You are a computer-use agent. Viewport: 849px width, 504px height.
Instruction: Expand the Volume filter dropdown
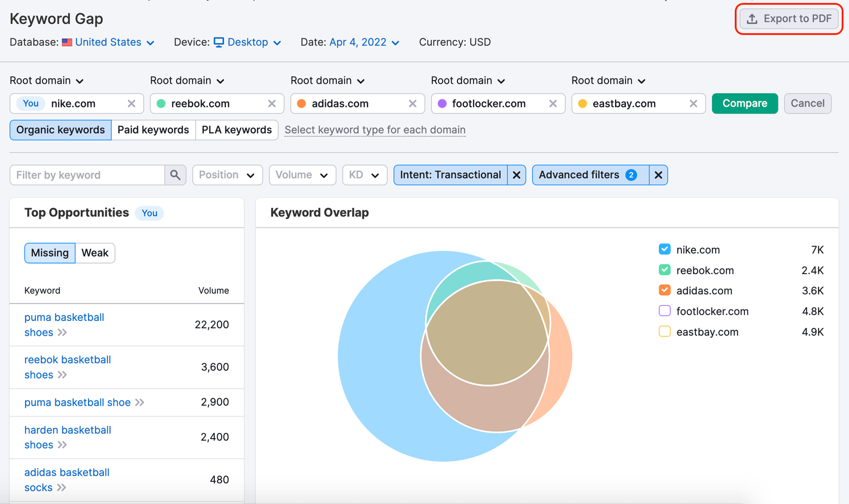tap(302, 175)
